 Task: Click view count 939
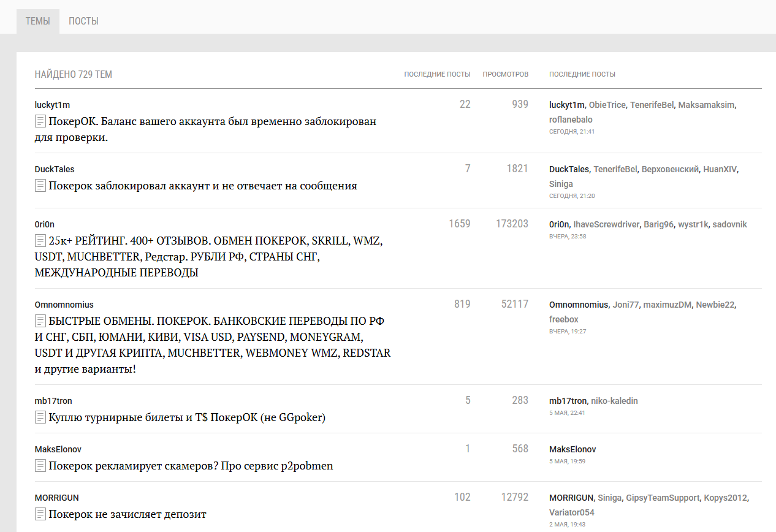pos(520,105)
